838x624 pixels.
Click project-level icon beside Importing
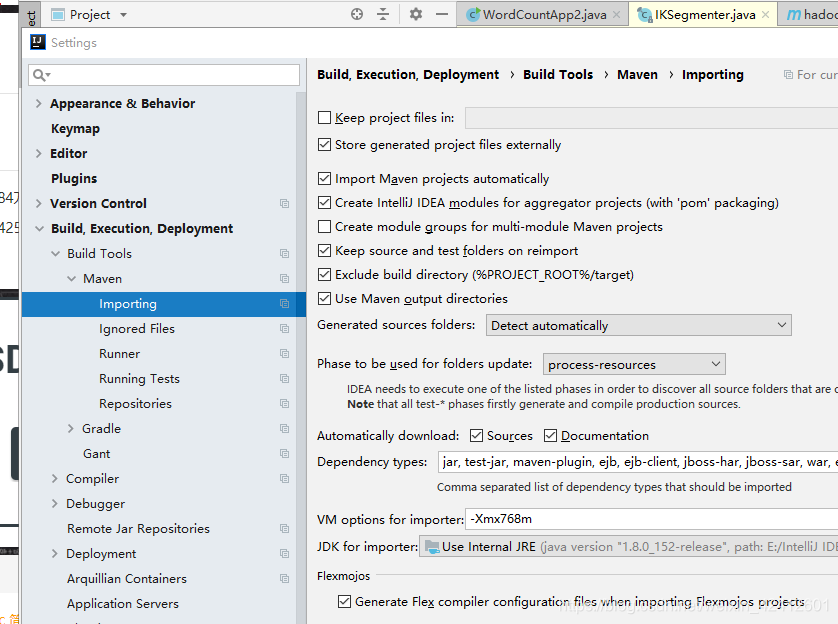tap(284, 304)
